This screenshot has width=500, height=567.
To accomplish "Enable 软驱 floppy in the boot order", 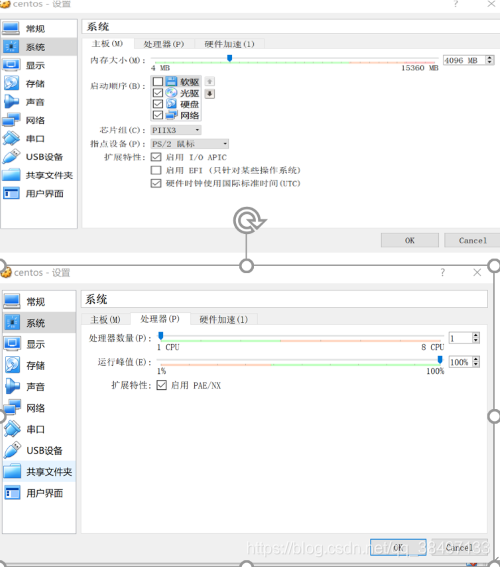I will point(158,81).
